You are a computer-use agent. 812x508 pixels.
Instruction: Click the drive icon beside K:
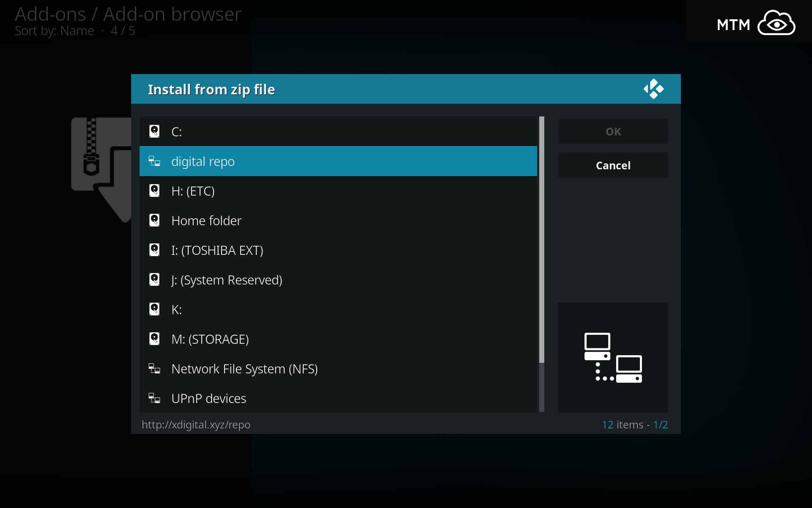(x=154, y=309)
